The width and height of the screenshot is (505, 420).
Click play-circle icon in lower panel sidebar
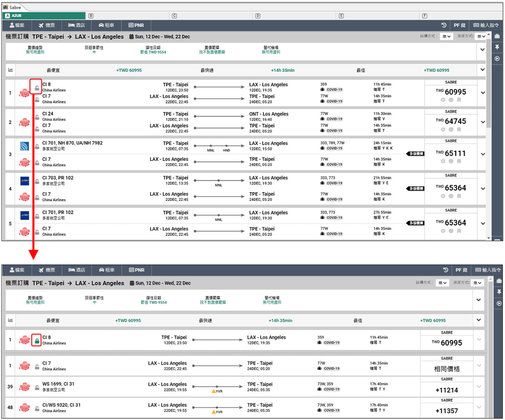pyautogui.click(x=499, y=303)
